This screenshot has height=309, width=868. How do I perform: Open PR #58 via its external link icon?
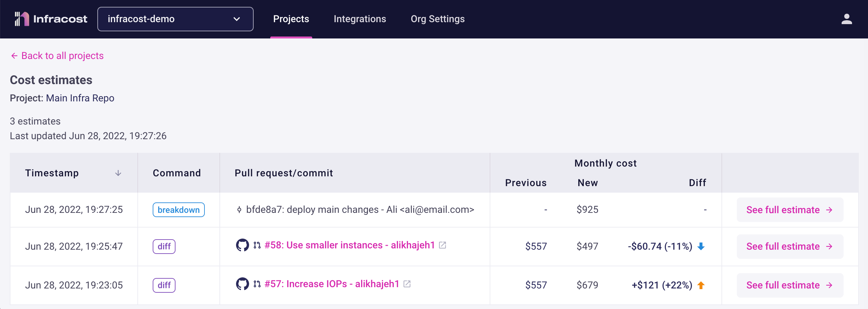click(443, 245)
